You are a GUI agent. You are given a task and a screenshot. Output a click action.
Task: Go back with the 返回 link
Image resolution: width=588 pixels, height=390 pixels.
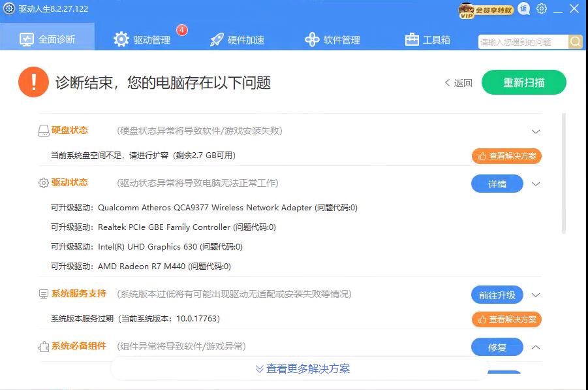(x=458, y=82)
